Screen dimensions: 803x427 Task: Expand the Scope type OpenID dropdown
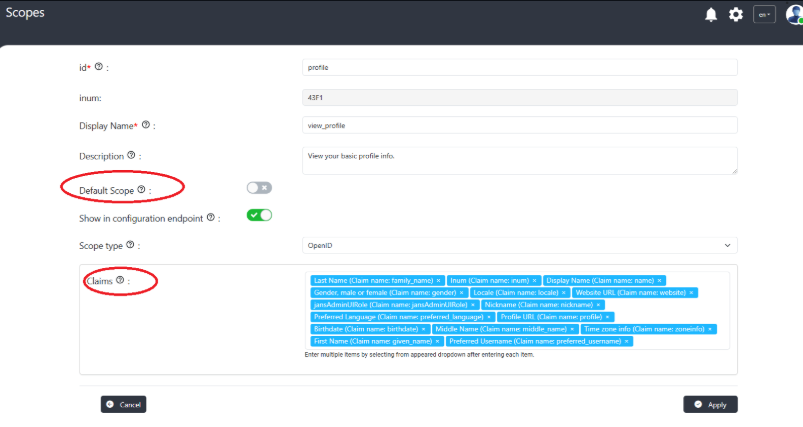(x=519, y=244)
